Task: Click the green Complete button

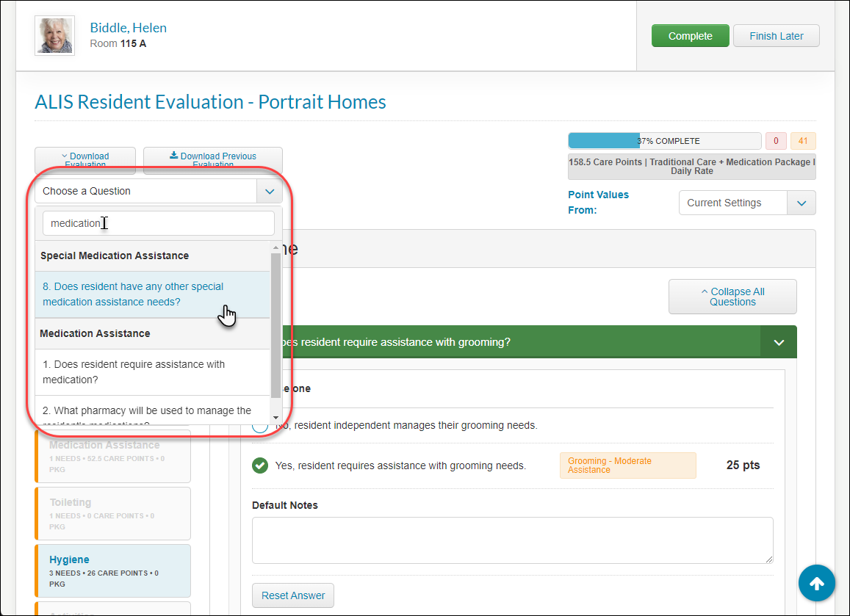Action: point(690,36)
